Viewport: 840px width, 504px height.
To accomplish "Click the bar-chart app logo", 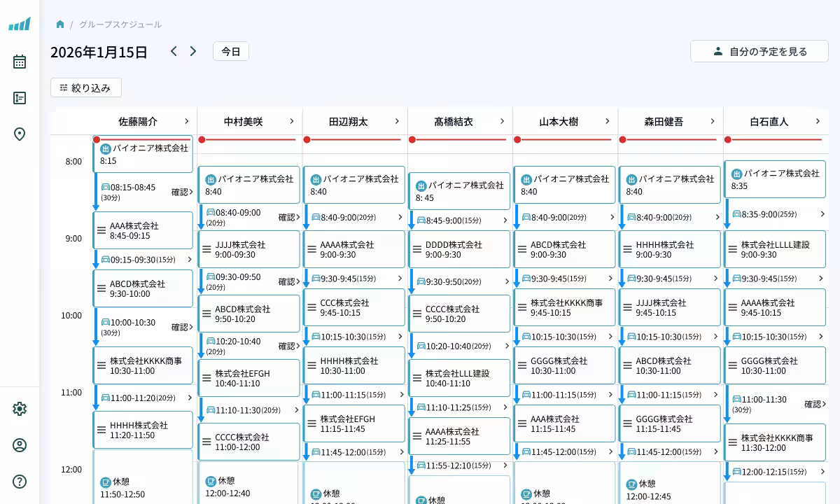I will coord(20,24).
